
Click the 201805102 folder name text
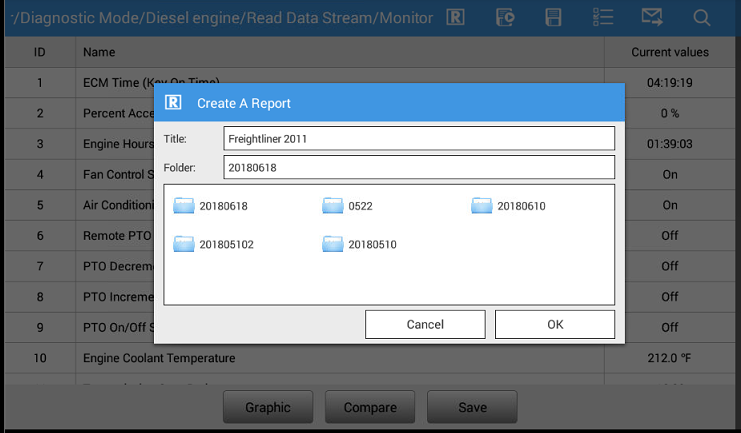pos(226,244)
